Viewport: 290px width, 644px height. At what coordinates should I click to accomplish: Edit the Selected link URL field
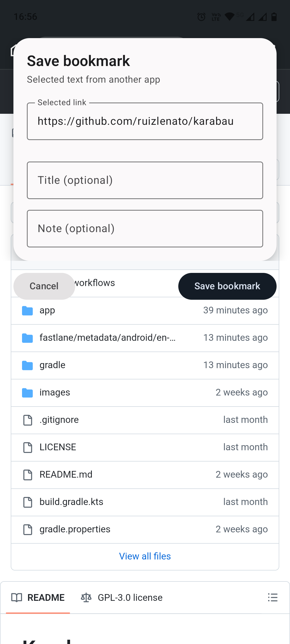pos(145,121)
